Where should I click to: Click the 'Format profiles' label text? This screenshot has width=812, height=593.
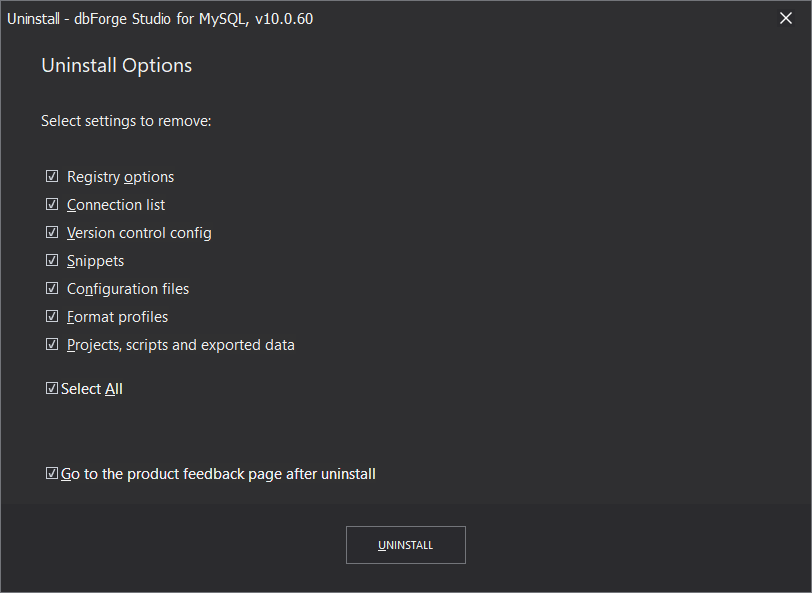[117, 317]
